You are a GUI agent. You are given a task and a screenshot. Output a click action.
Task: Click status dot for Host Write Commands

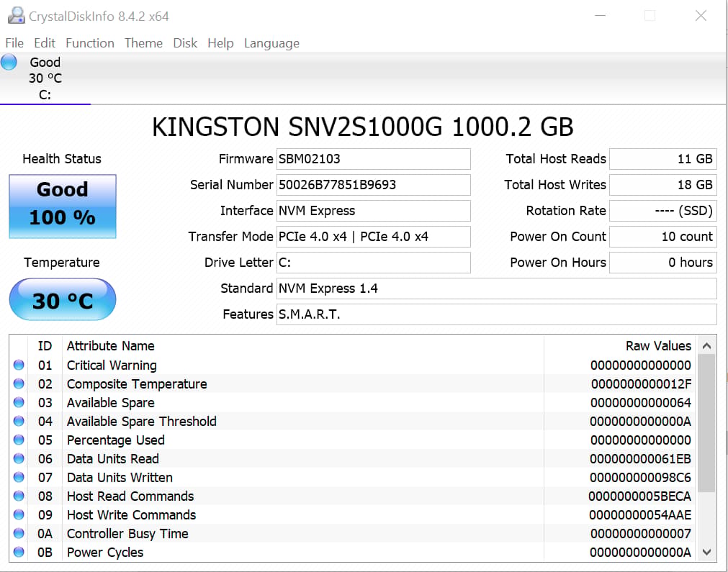coord(19,514)
